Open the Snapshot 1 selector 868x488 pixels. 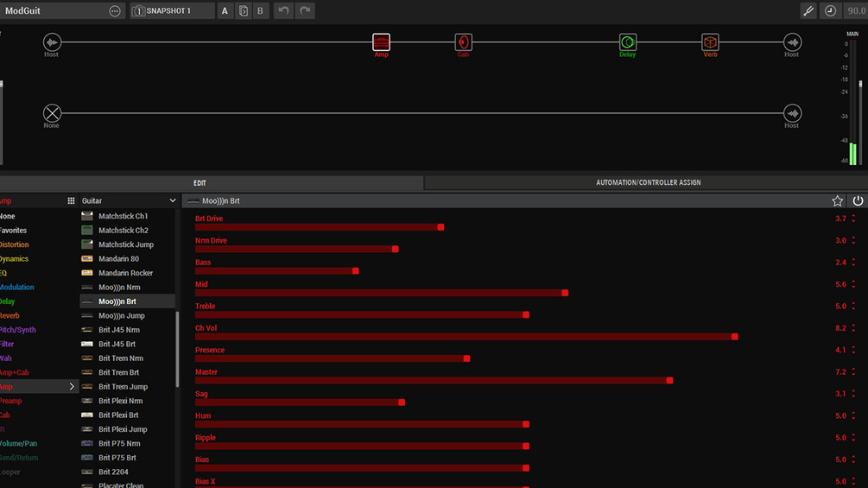172,10
